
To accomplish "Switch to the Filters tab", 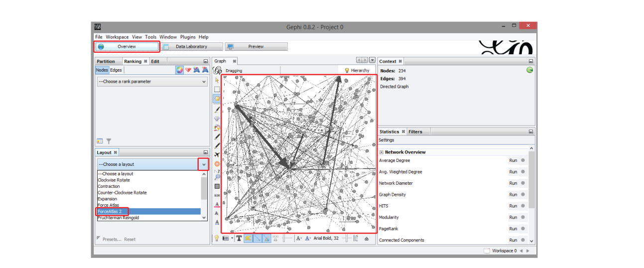I will click(415, 132).
